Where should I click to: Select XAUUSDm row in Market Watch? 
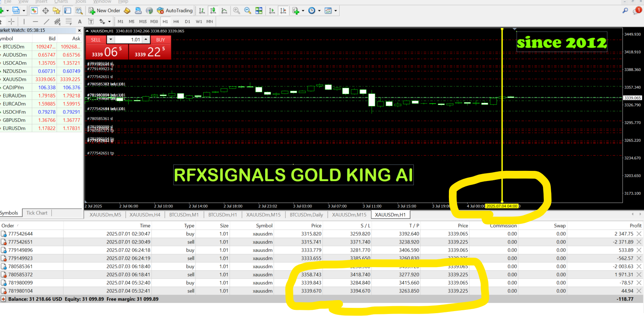coord(41,80)
